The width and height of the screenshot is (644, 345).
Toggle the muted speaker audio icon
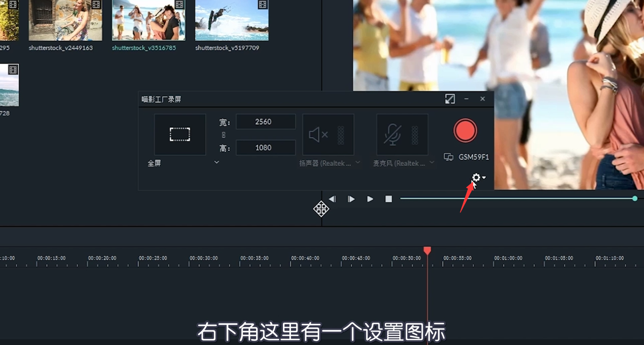(318, 135)
